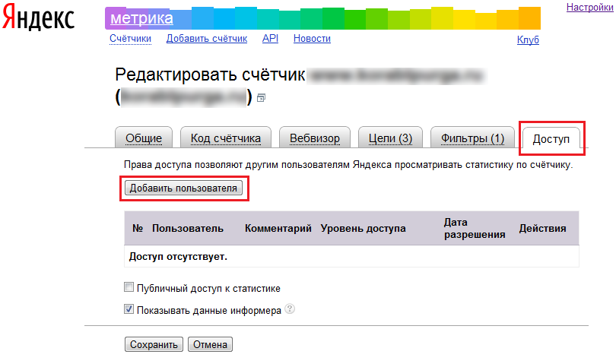
Task: Click the № column header
Action: coord(138,229)
